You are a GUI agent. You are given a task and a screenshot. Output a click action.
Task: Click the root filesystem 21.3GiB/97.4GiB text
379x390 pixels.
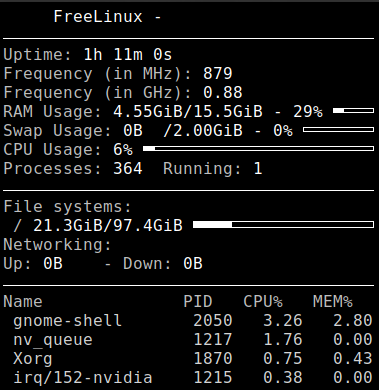(108, 226)
